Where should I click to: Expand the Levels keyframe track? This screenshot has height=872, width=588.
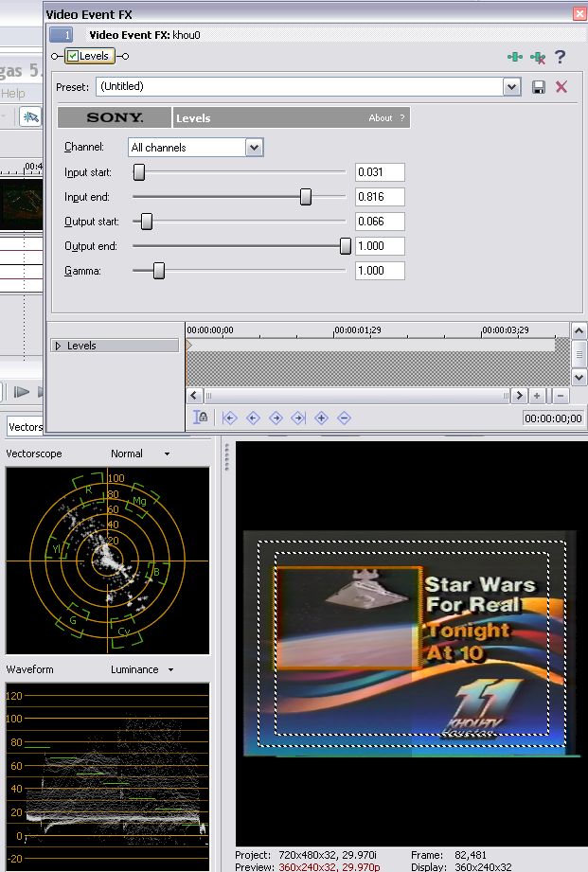[x=58, y=346]
